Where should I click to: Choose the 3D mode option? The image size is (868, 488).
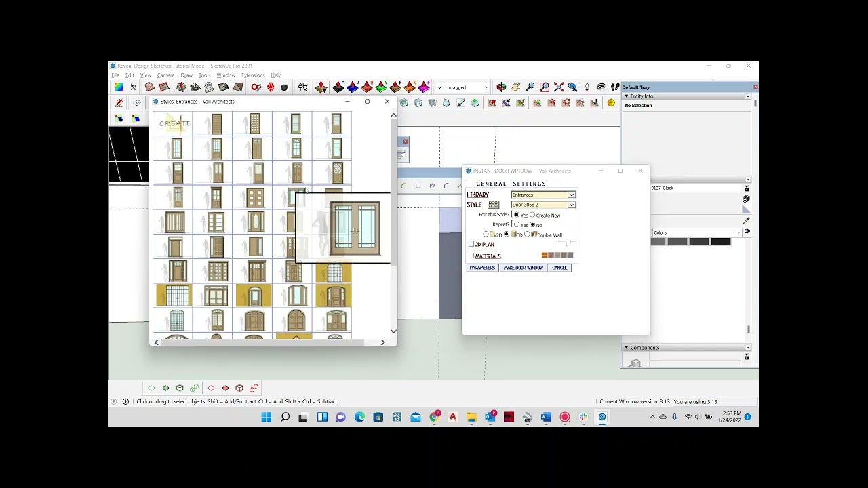coord(507,234)
